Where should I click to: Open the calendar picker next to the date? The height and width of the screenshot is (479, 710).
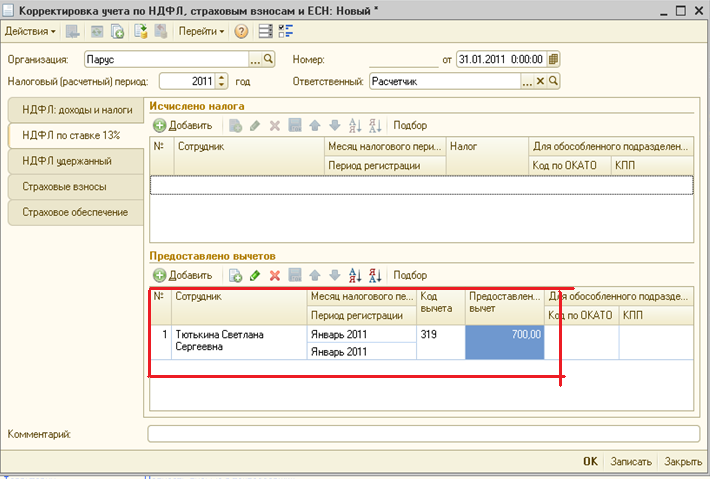[553, 59]
